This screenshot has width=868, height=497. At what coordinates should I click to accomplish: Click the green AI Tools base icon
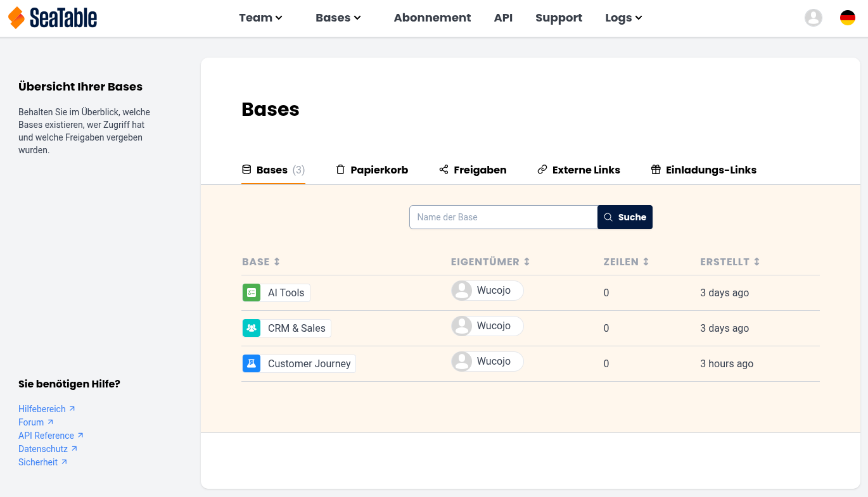pos(252,293)
